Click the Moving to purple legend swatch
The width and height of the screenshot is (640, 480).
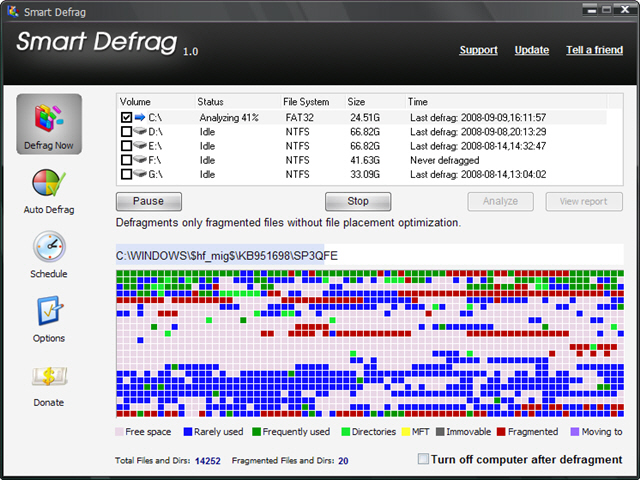[575, 431]
